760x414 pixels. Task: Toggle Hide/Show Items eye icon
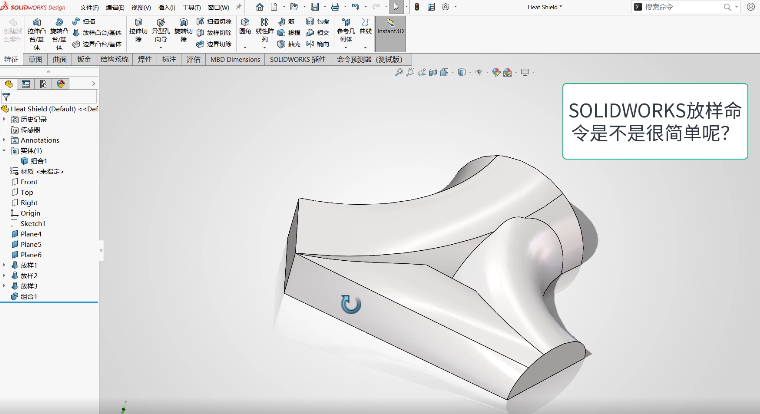(478, 72)
